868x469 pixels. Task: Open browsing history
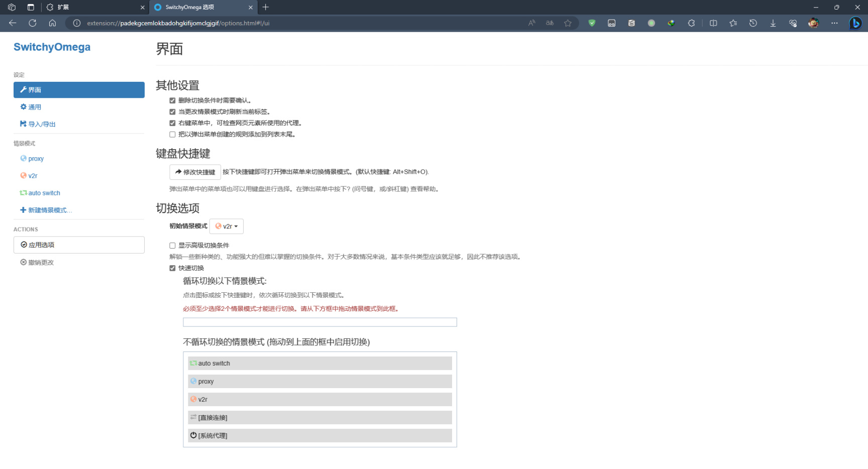753,23
